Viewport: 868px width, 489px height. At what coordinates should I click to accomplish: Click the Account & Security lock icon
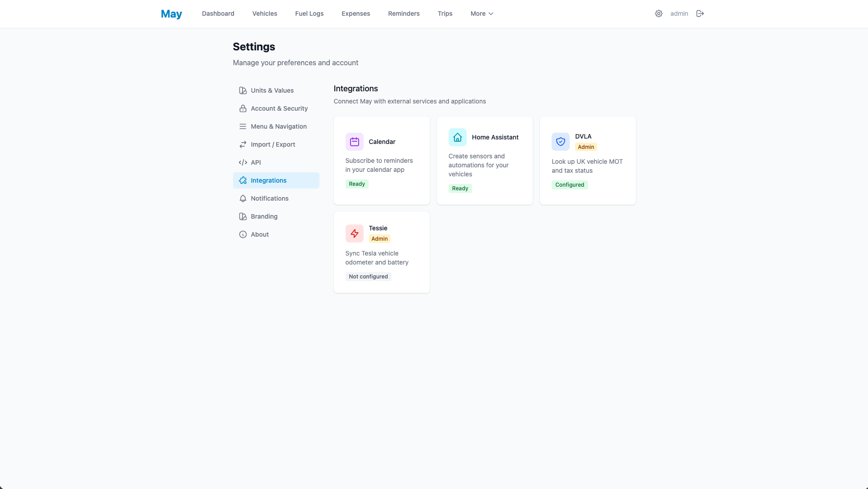click(x=243, y=108)
